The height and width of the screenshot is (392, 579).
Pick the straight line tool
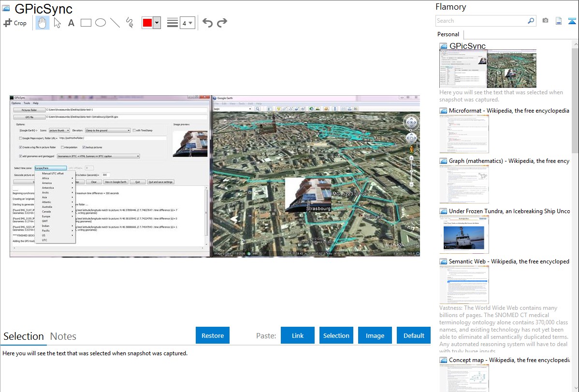[x=115, y=23]
